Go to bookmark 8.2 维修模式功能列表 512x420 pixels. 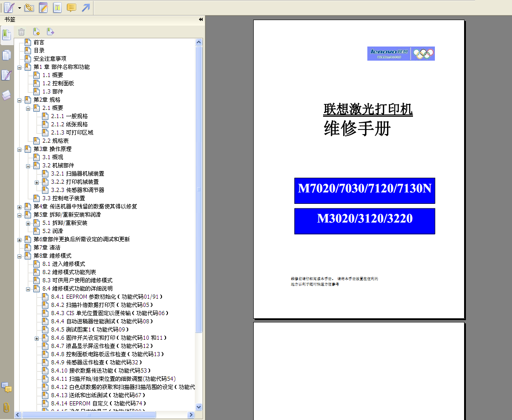pyautogui.click(x=69, y=272)
